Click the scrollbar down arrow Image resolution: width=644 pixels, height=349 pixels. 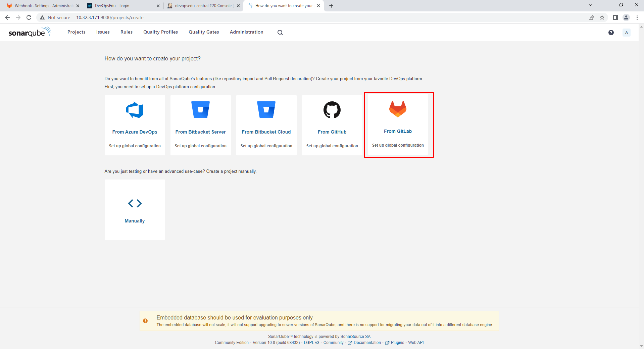[641, 346]
